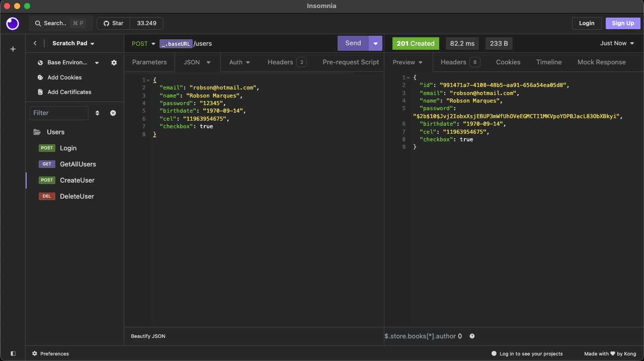Screen dimensions: 644x361
Task: Select the GetAllUsers request
Action: (75, 164)
